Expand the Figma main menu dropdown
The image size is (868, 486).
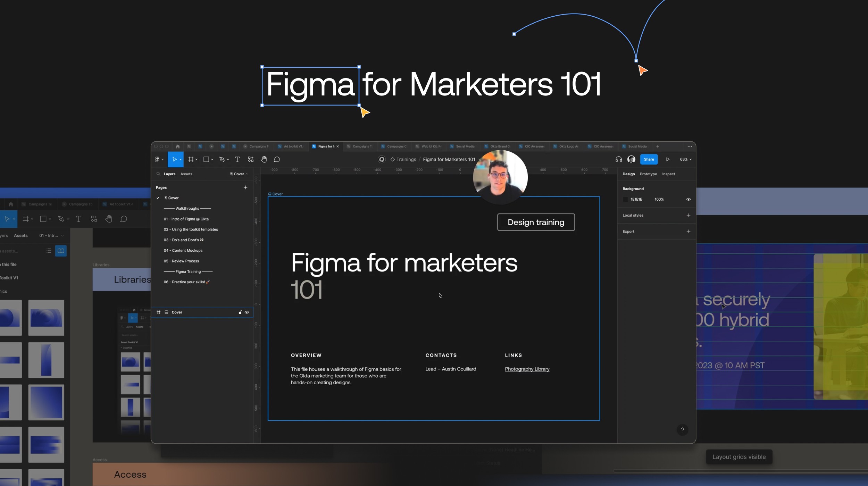pos(159,159)
